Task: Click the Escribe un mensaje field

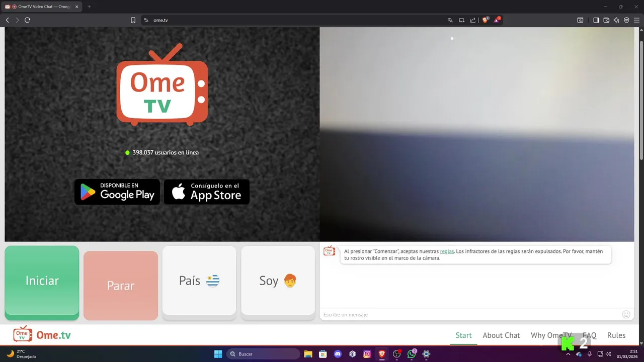Action: [x=470, y=314]
